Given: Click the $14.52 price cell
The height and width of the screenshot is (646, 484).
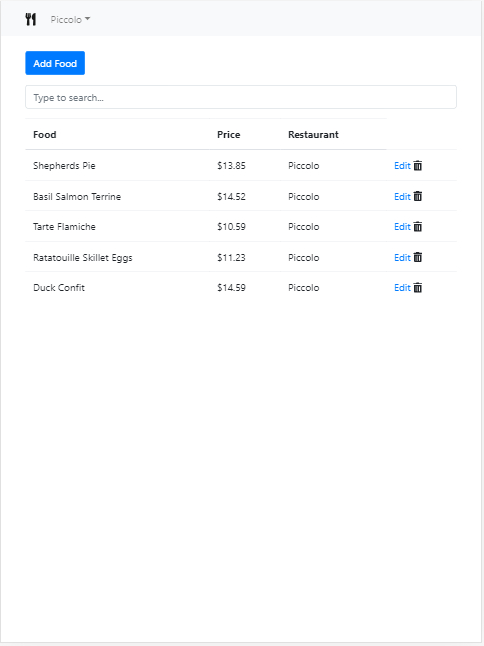Looking at the screenshot, I should click(x=231, y=197).
